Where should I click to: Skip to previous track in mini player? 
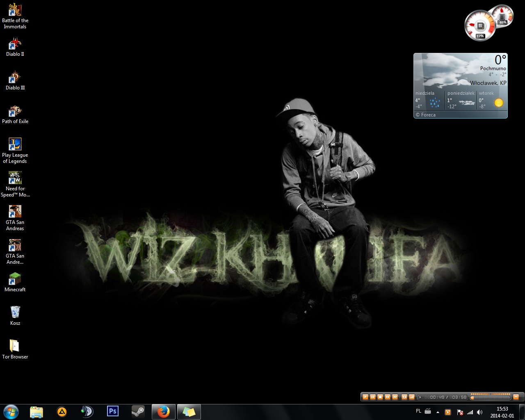click(388, 397)
